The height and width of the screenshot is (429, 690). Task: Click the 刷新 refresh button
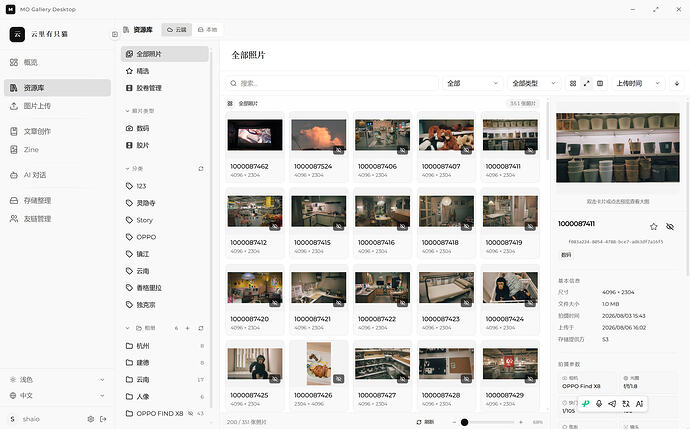pyautogui.click(x=425, y=422)
